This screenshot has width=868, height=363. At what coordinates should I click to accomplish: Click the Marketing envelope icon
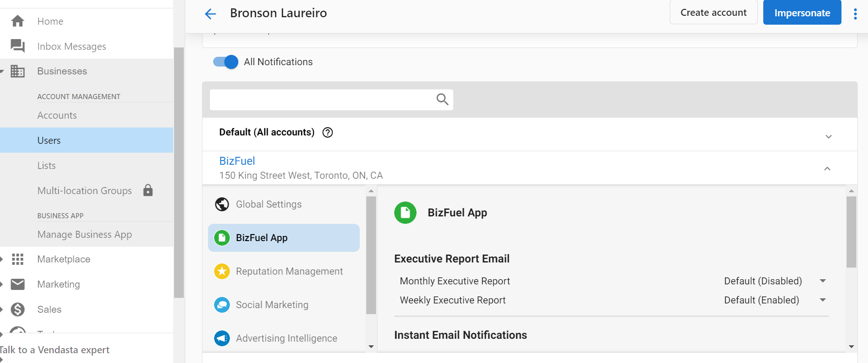pos(18,284)
